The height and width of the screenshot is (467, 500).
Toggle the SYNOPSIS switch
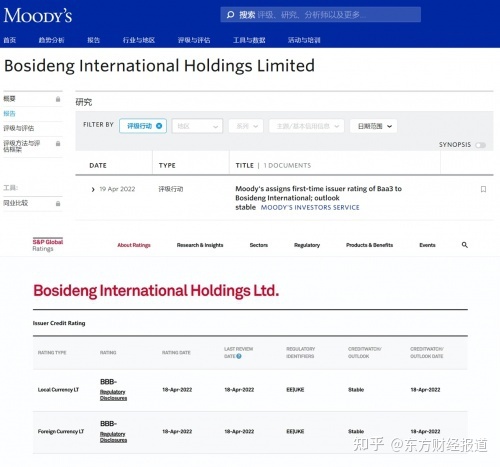click(x=481, y=145)
